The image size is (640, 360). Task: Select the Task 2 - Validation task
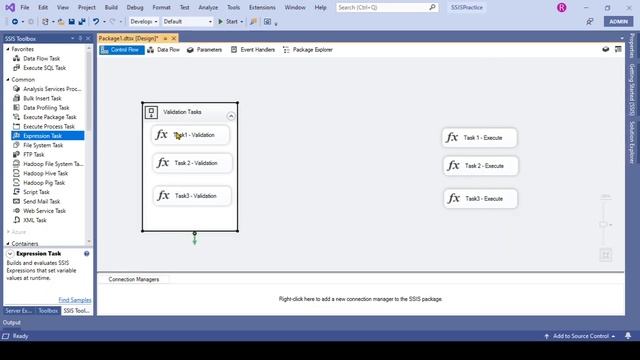click(x=192, y=163)
